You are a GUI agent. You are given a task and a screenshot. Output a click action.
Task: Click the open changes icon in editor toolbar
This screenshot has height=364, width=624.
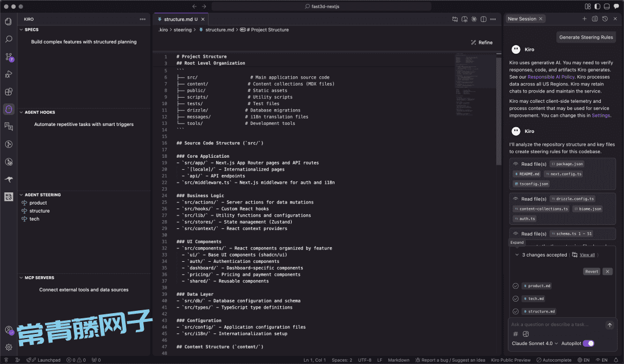click(455, 19)
